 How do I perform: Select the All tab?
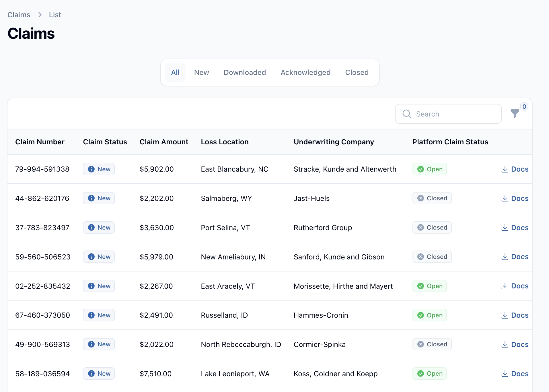(175, 73)
